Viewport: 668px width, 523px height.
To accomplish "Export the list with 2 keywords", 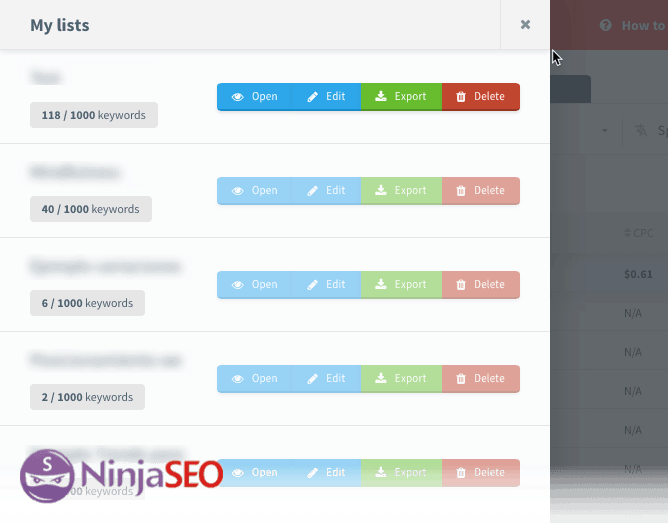I will (x=401, y=379).
